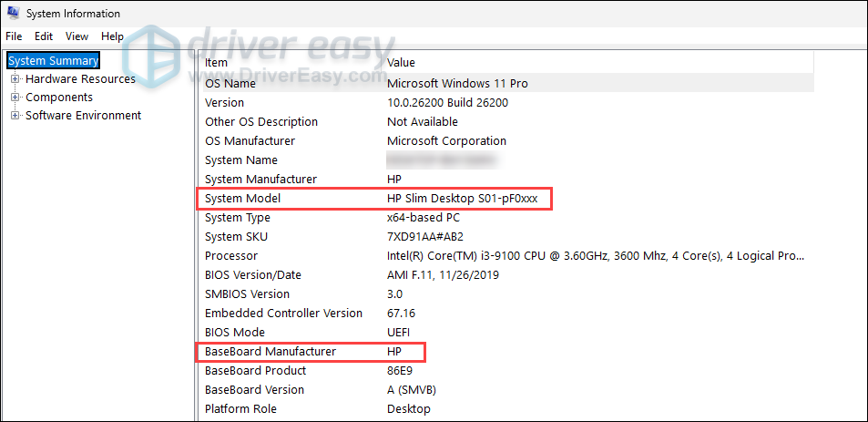Click the UEFI value
Screen dimensions: 868x422
[398, 333]
